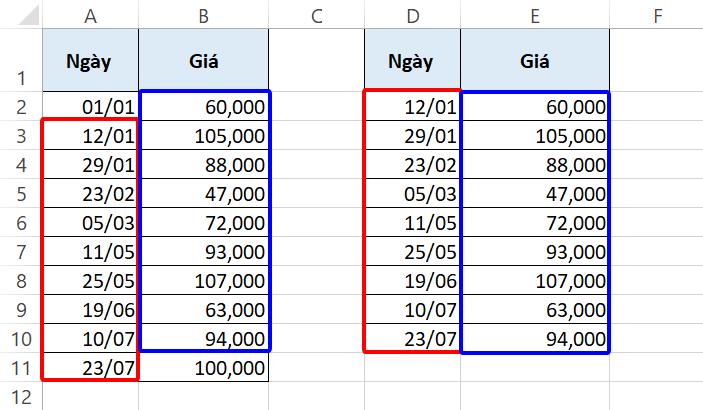The image size is (703, 410).
Task: Select cell B9 with 63,000
Action: pos(204,309)
